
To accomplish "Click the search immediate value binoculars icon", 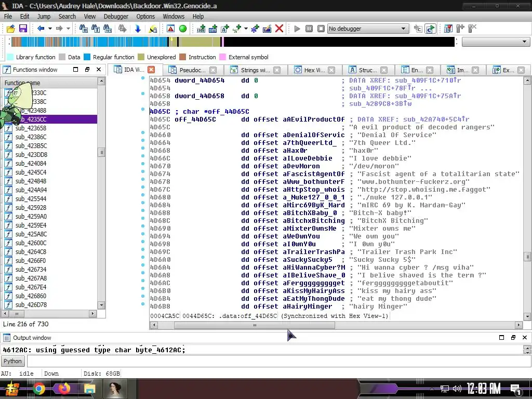I will click(84, 29).
